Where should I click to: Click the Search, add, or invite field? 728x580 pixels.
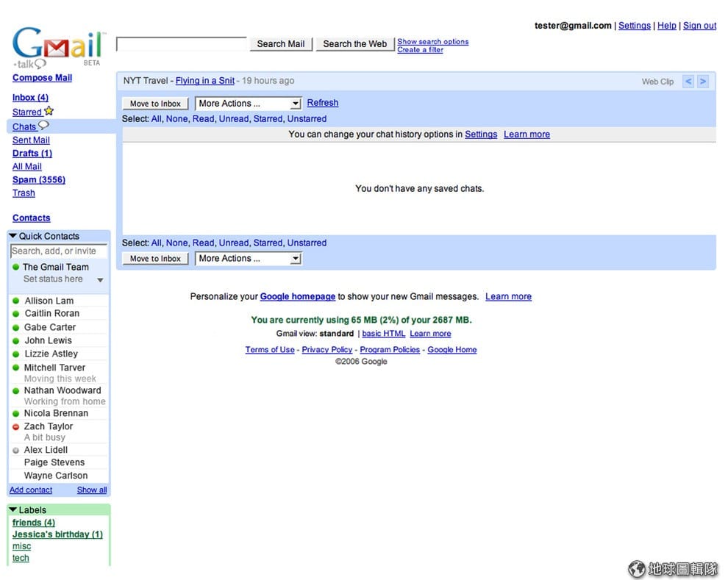click(58, 251)
